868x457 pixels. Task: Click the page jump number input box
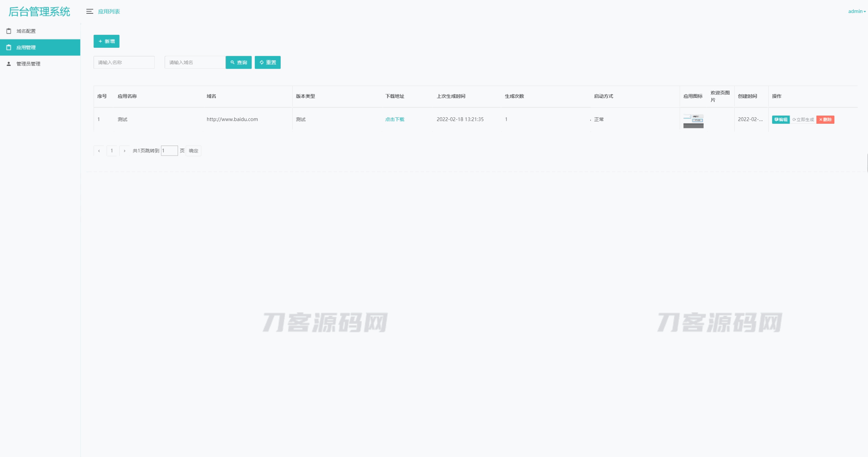point(169,151)
